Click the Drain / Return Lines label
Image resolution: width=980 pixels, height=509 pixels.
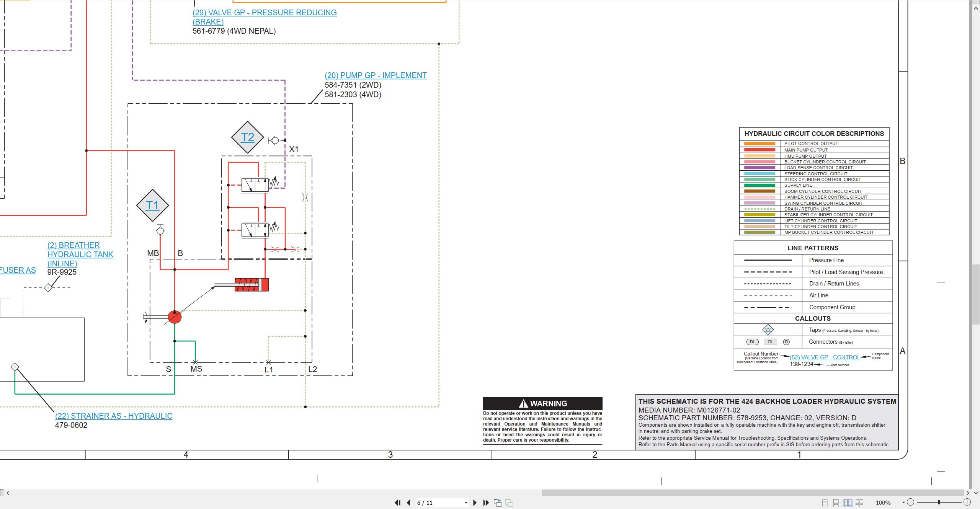834,284
